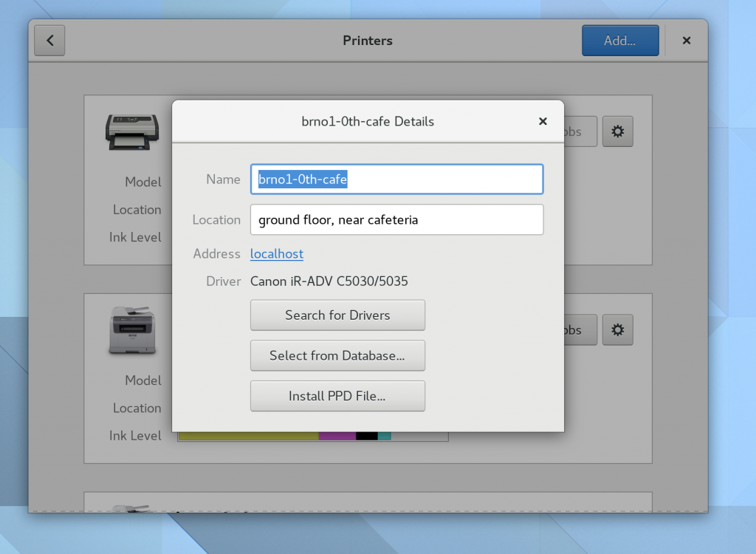Image resolution: width=756 pixels, height=554 pixels.
Task: Close the Printers window
Action: click(x=686, y=41)
